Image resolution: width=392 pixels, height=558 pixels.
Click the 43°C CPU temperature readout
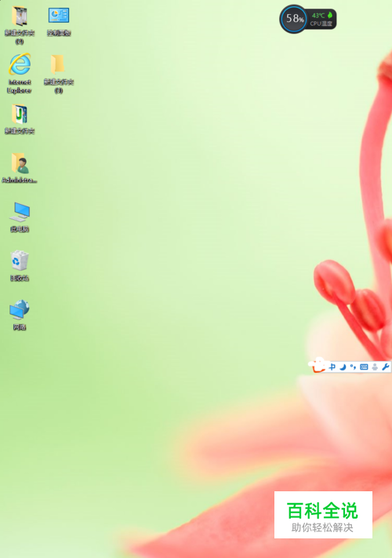(x=318, y=15)
